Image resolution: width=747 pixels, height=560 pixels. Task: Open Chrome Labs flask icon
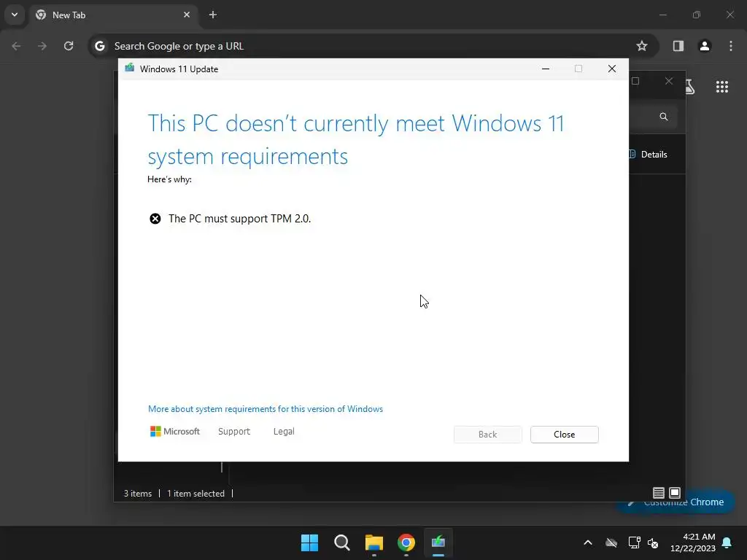pyautogui.click(x=689, y=87)
